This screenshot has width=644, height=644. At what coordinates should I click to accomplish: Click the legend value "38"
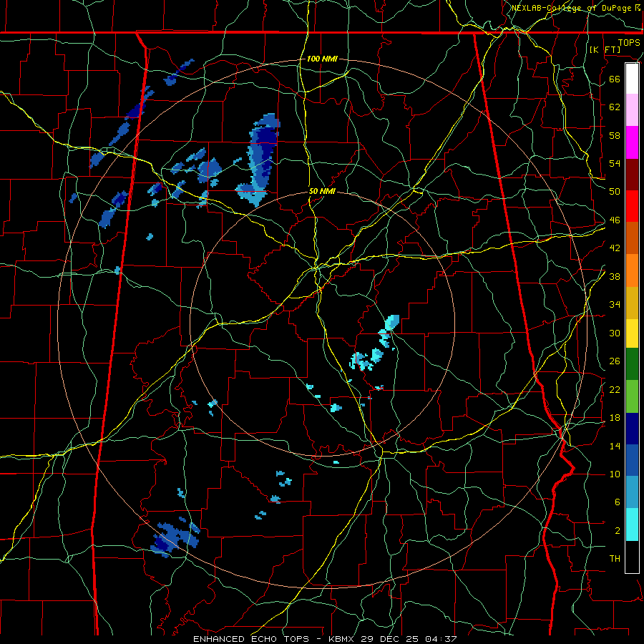615,276
